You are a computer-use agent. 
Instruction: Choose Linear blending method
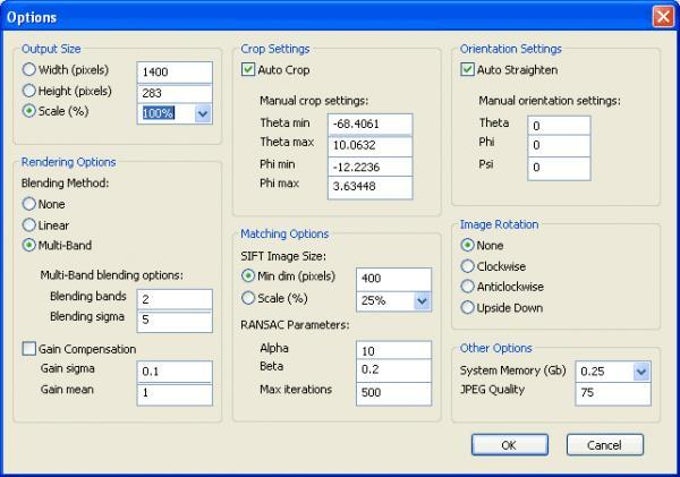pos(29,225)
